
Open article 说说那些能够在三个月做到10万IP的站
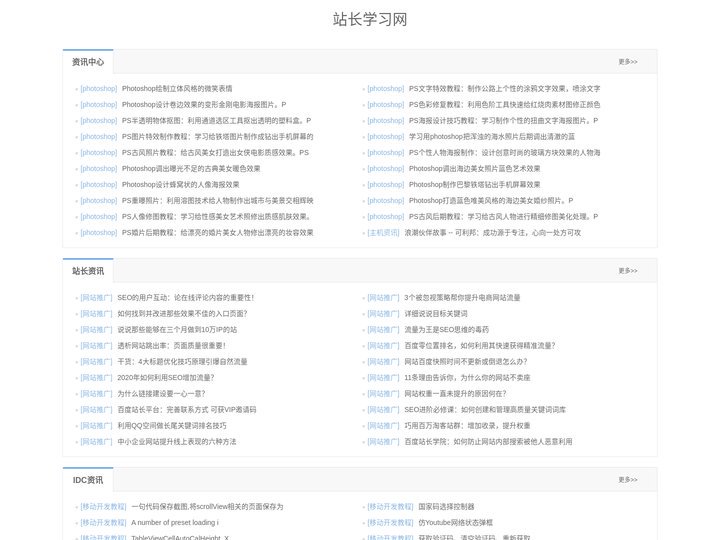pyautogui.click(x=177, y=330)
